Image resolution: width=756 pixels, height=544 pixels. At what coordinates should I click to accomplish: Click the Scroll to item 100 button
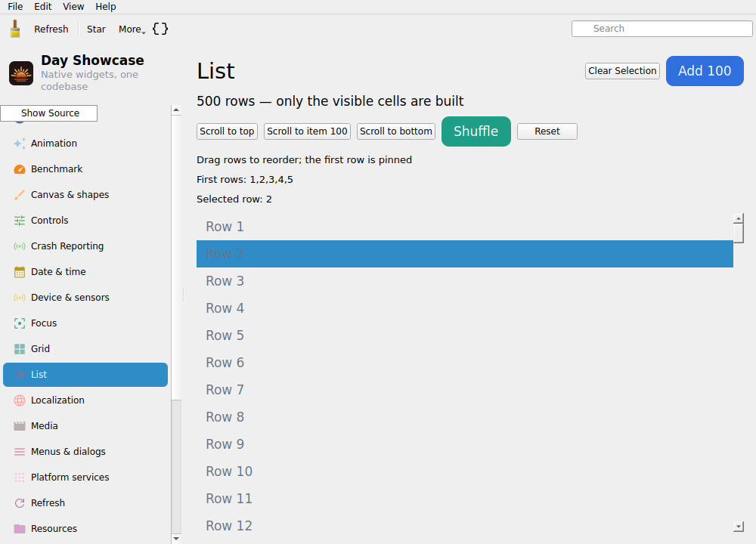coord(307,131)
